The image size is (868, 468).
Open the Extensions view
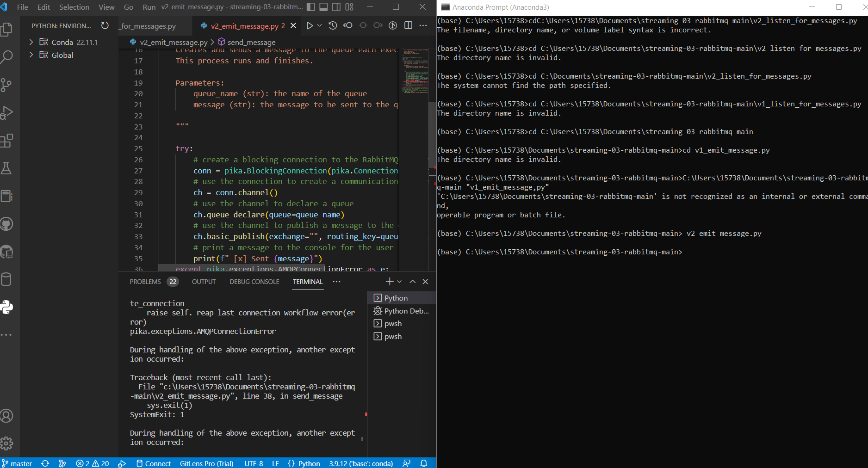pyautogui.click(x=6, y=140)
